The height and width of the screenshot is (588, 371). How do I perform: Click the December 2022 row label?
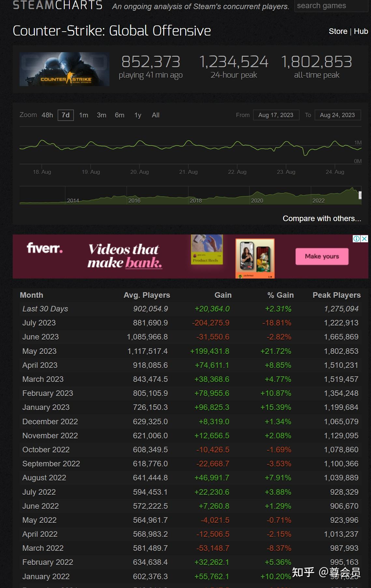[x=50, y=422]
